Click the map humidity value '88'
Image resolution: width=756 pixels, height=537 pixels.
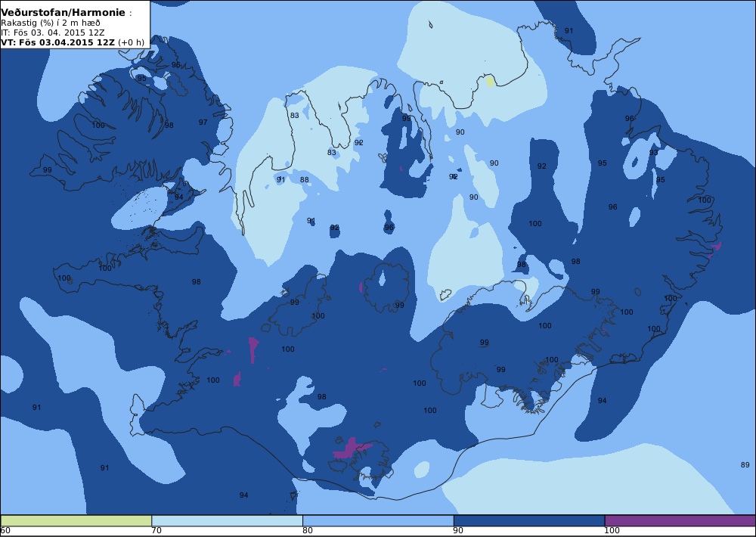pyautogui.click(x=304, y=180)
